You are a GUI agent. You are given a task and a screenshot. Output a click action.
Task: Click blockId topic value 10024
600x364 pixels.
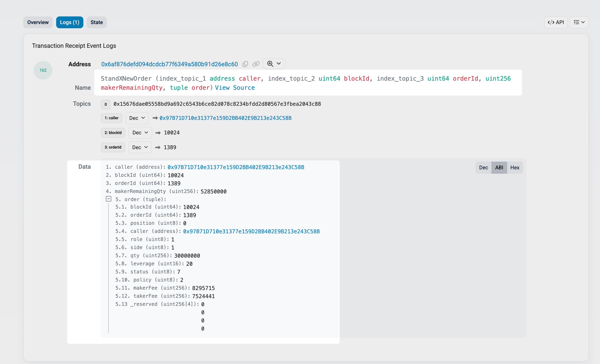click(x=172, y=133)
